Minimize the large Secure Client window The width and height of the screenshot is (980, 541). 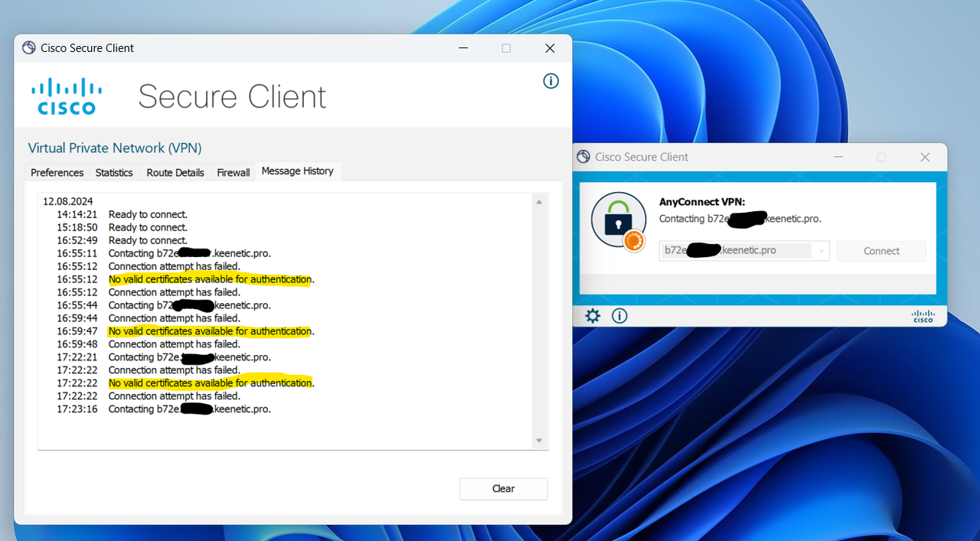click(463, 48)
